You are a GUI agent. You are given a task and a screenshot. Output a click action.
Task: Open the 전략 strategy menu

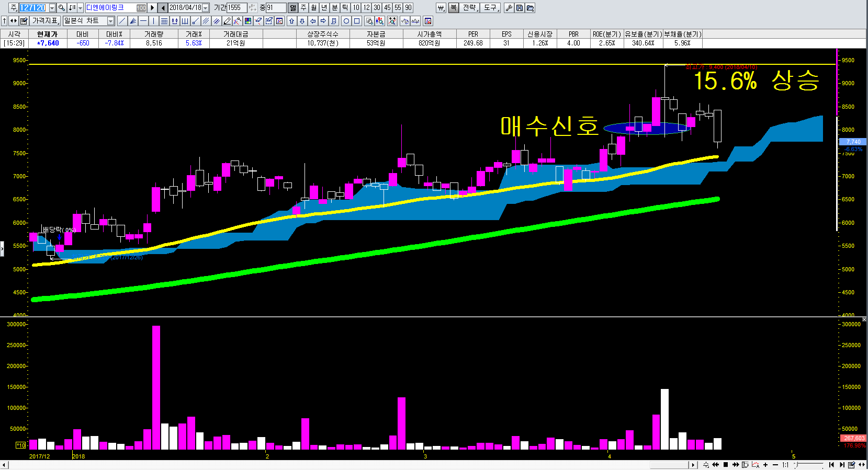click(470, 8)
